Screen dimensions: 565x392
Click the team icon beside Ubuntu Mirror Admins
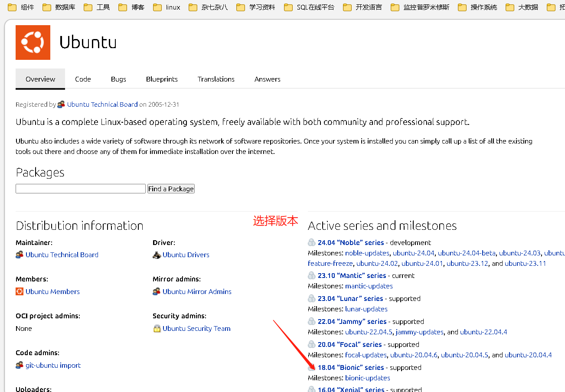point(157,291)
